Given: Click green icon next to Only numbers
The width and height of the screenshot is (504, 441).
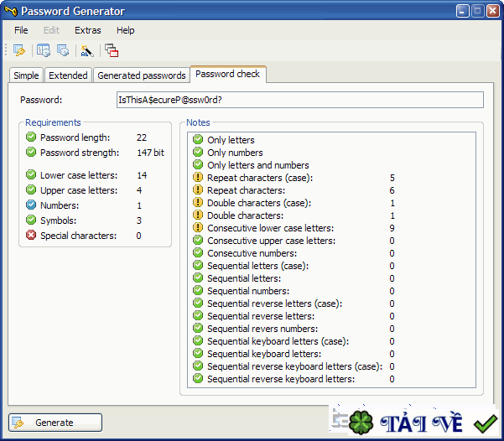Looking at the screenshot, I should pyautogui.click(x=198, y=152).
